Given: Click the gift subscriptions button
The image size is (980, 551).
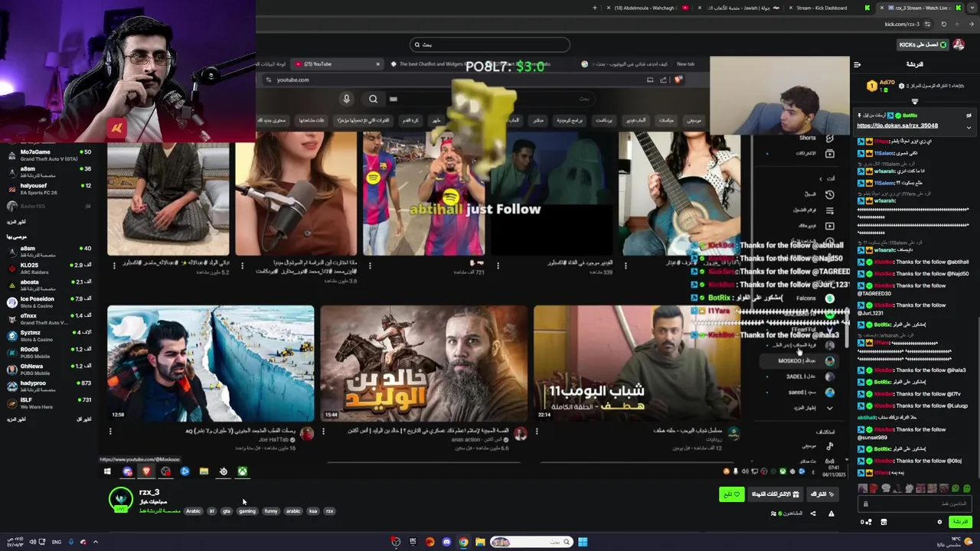Looking at the screenshot, I should (775, 494).
